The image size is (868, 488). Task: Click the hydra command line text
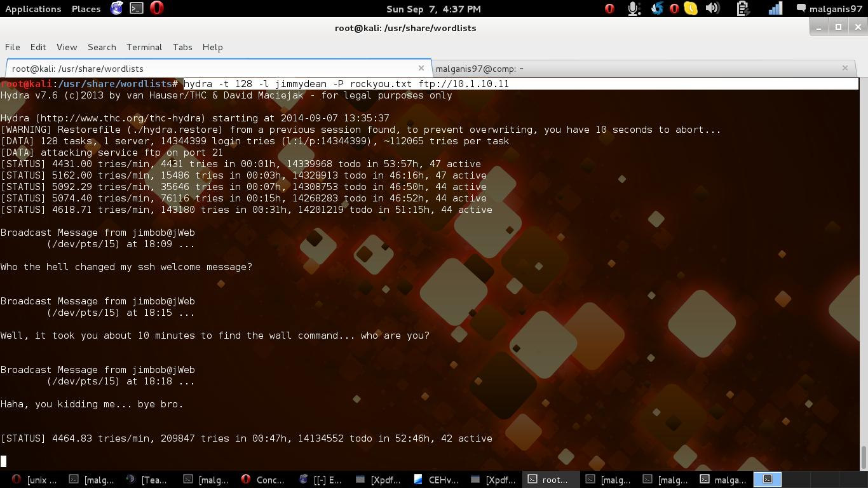pos(346,84)
